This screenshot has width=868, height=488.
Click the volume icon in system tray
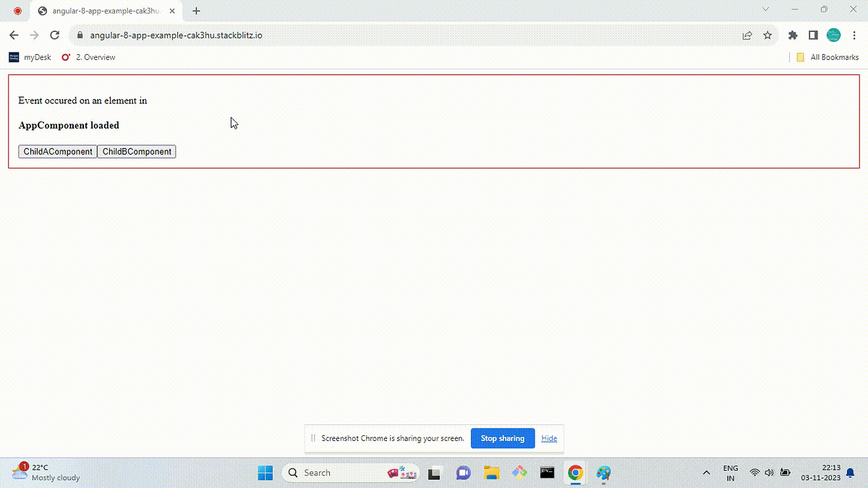click(769, 473)
